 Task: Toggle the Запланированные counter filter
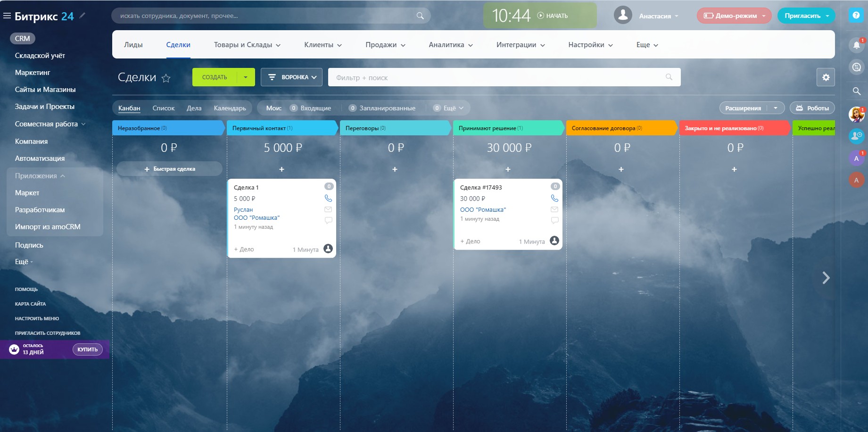[x=382, y=108]
